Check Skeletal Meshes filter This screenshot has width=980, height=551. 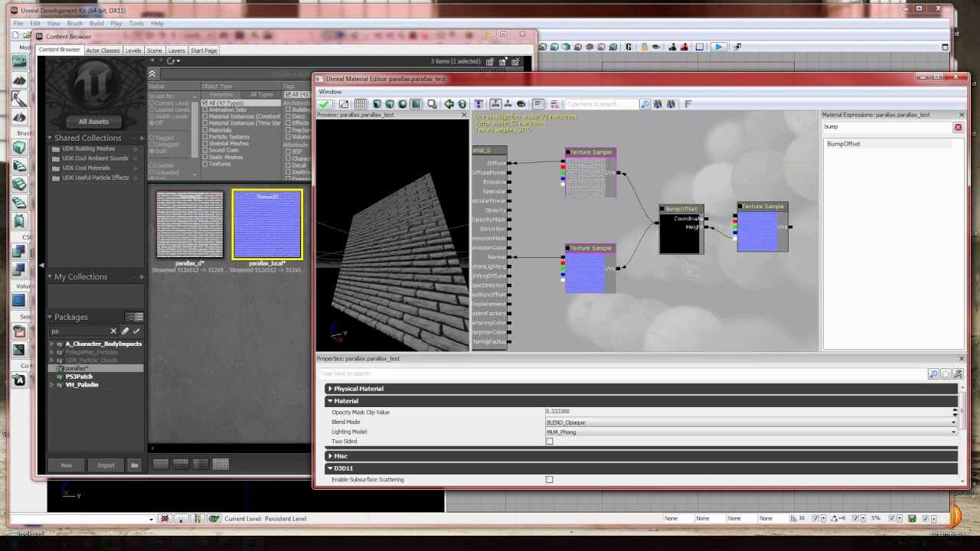click(205, 143)
